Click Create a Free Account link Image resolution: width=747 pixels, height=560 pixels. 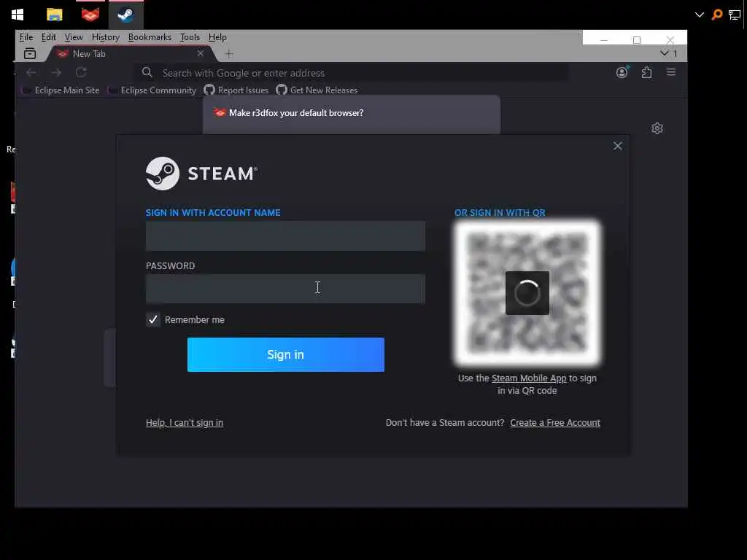coord(555,423)
